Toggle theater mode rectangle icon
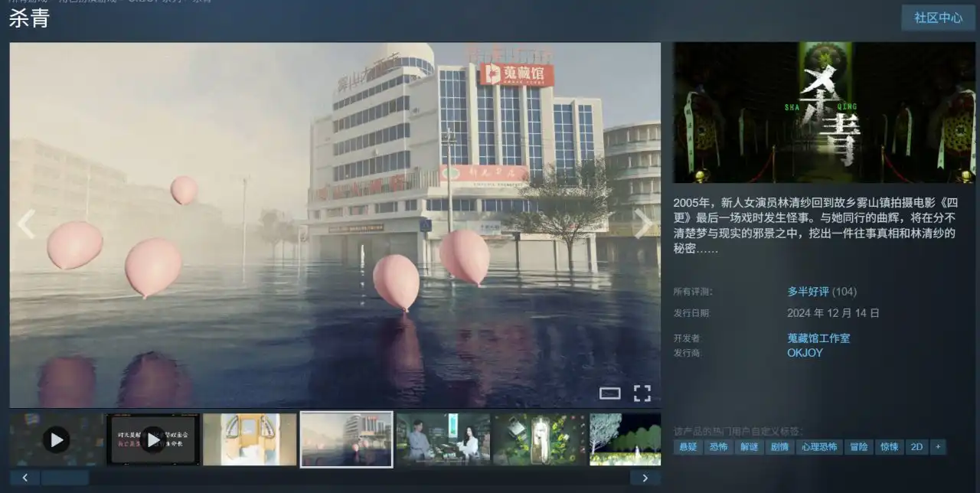980x493 pixels. 609,393
